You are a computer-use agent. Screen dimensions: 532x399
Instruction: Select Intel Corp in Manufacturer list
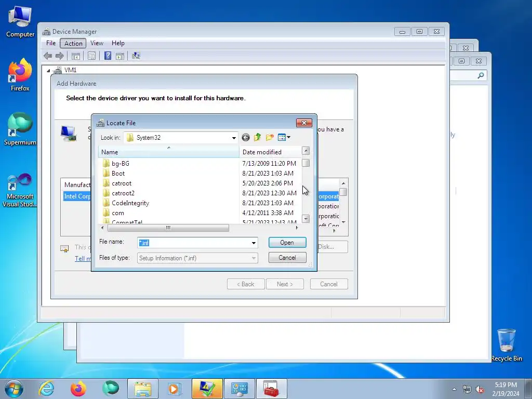[77, 196]
